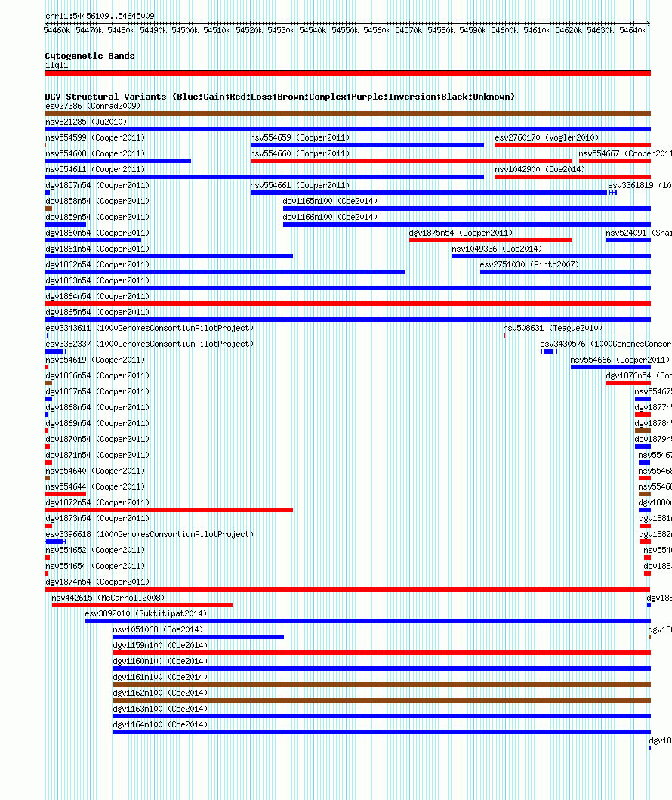Open nsv1042900 (Coe2014) variant
This screenshot has width=672, height=800.
tap(540, 169)
